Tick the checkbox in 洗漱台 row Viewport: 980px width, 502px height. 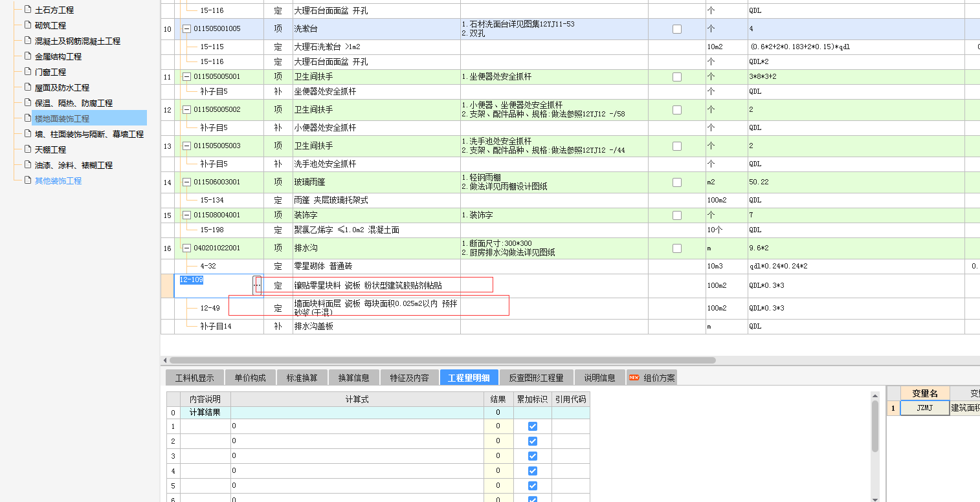click(x=677, y=29)
